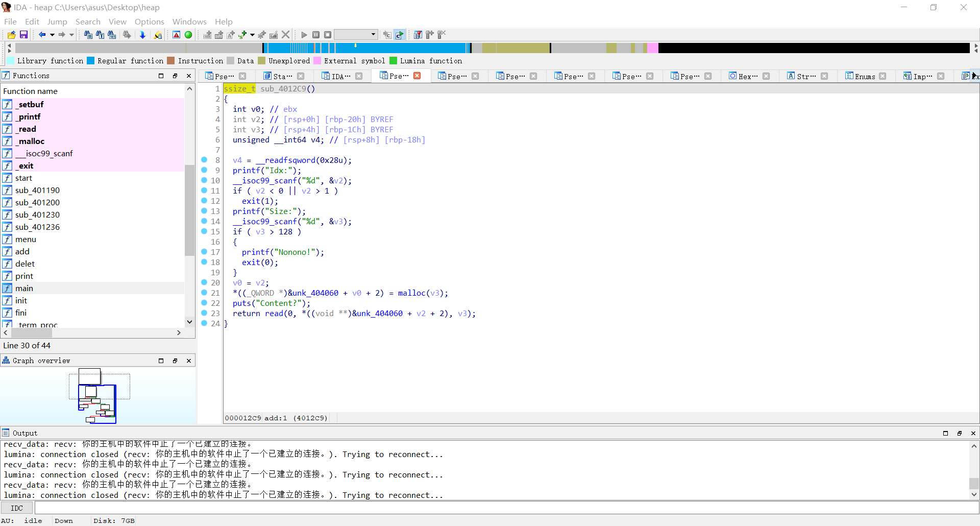Image resolution: width=980 pixels, height=526 pixels.
Task: Open the forward-navigation history dropdown arrow
Action: (x=71, y=35)
